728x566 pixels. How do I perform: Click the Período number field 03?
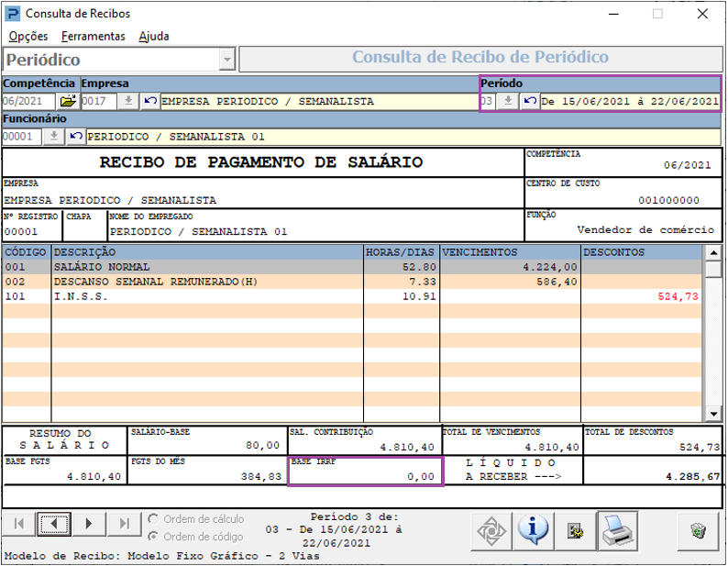point(488,101)
